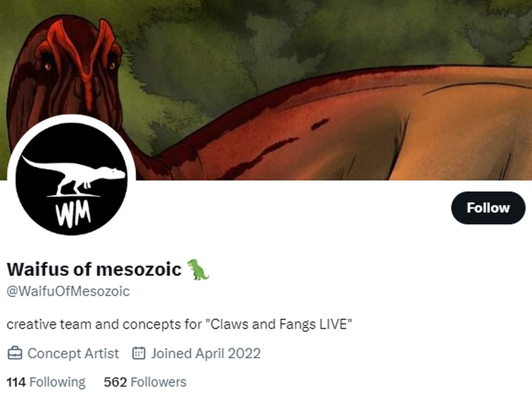Click the Concept Artist category label

(x=73, y=353)
